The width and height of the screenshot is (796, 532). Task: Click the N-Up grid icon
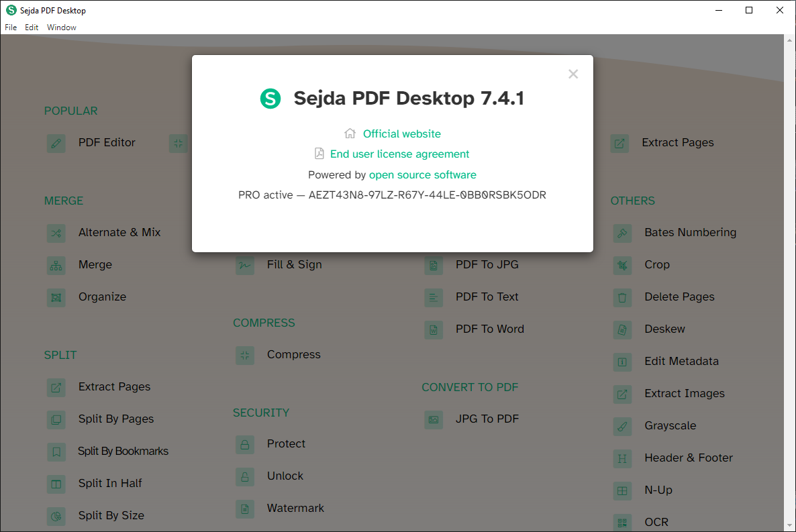(x=622, y=491)
